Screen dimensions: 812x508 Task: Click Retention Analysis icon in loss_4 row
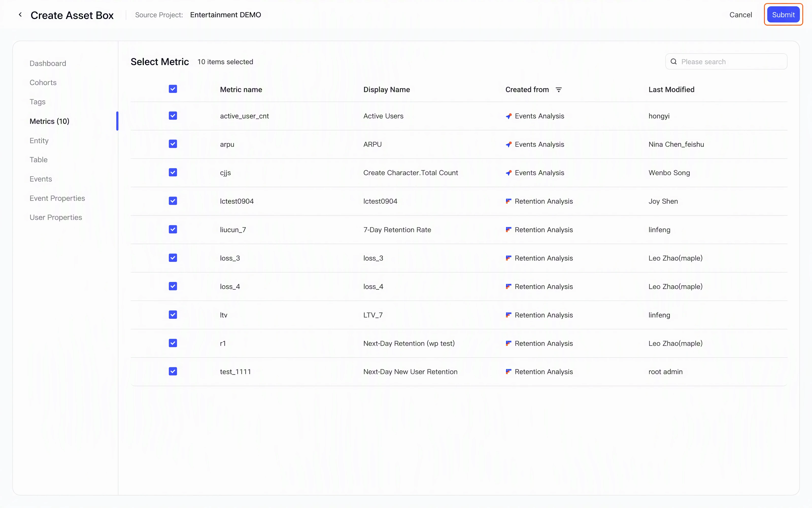click(509, 287)
